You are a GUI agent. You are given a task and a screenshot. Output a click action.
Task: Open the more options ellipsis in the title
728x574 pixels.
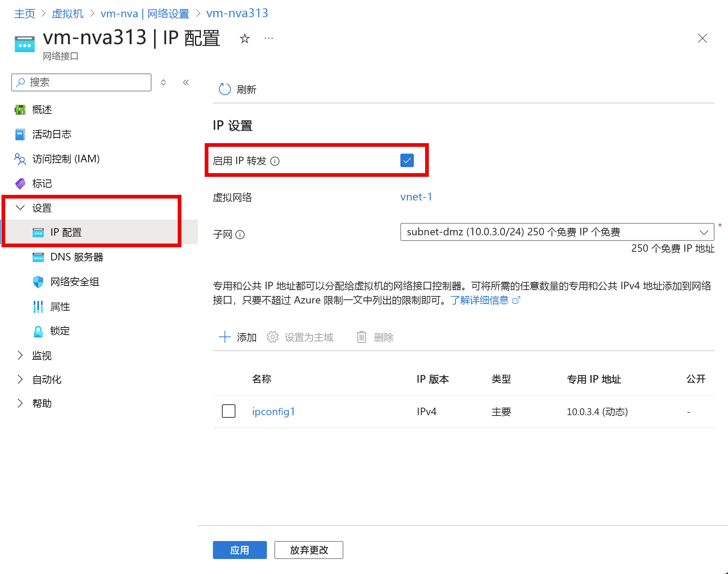[x=269, y=39]
